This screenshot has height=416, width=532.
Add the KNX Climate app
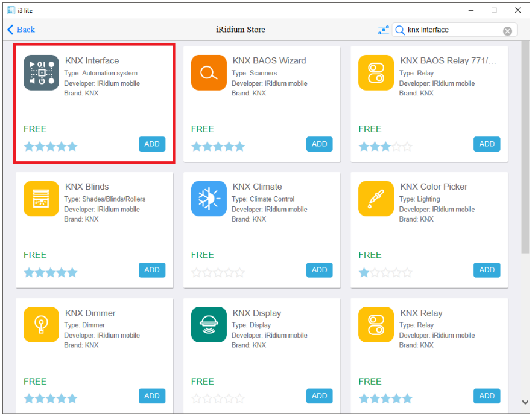click(319, 270)
